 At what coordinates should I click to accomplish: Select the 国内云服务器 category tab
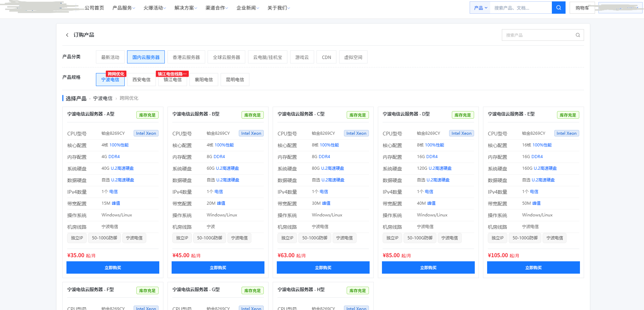(146, 57)
